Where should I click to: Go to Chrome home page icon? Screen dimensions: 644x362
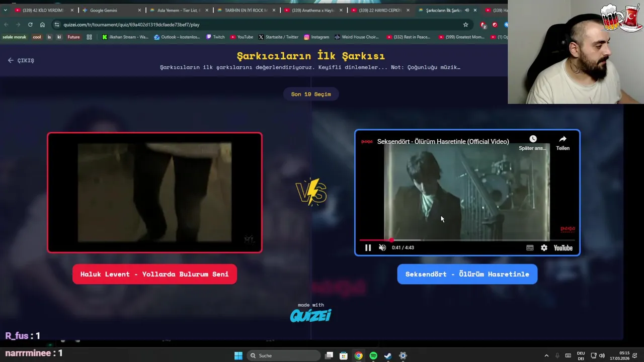pyautogui.click(x=42, y=24)
